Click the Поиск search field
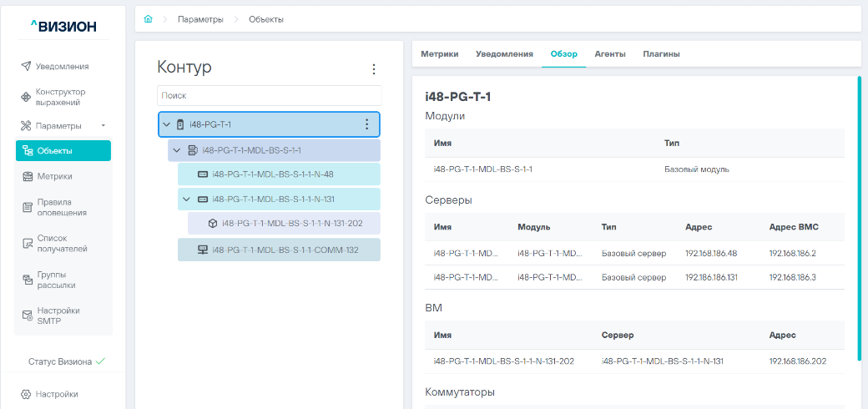Image resolution: width=868 pixels, height=409 pixels. tap(269, 96)
